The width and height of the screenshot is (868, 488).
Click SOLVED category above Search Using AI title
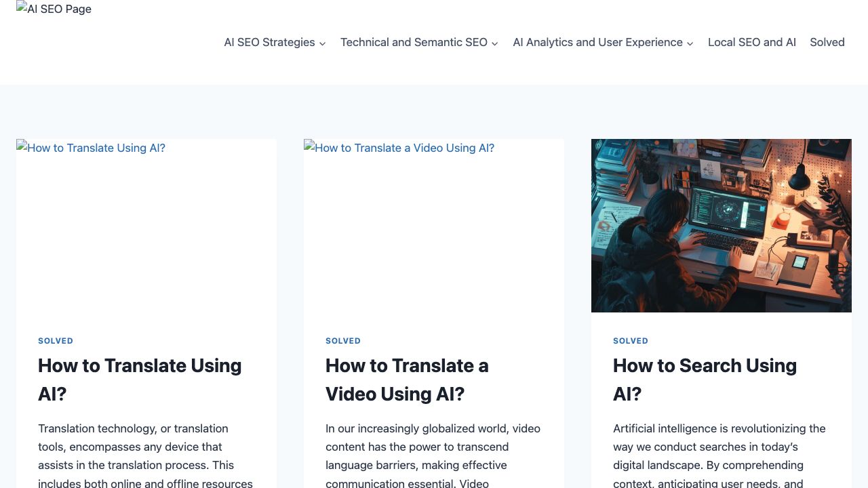631,341
